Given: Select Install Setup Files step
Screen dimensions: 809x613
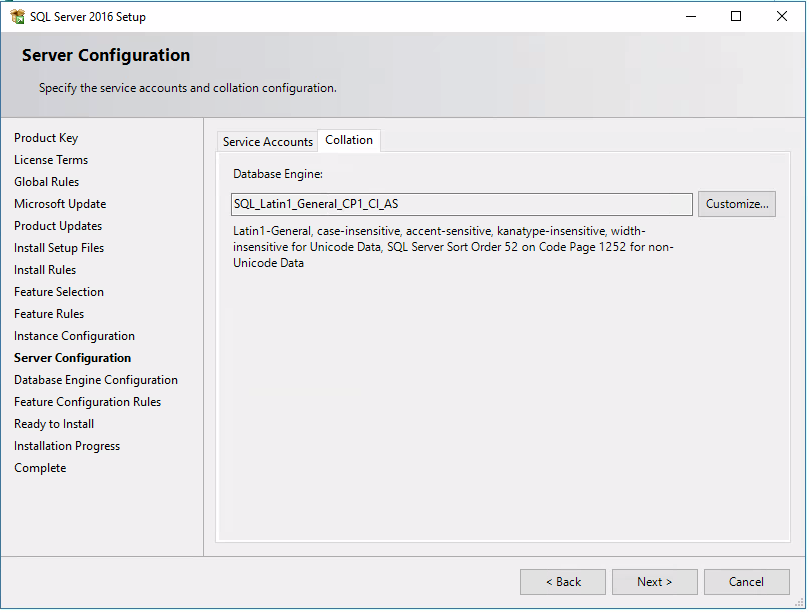Looking at the screenshot, I should pos(58,248).
